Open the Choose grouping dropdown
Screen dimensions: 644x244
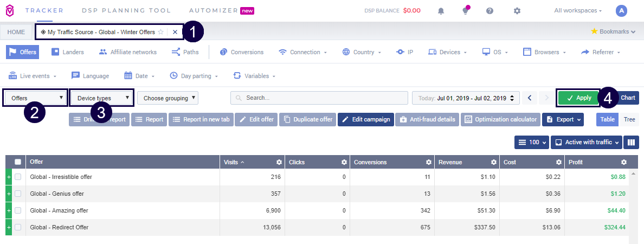[168, 98]
